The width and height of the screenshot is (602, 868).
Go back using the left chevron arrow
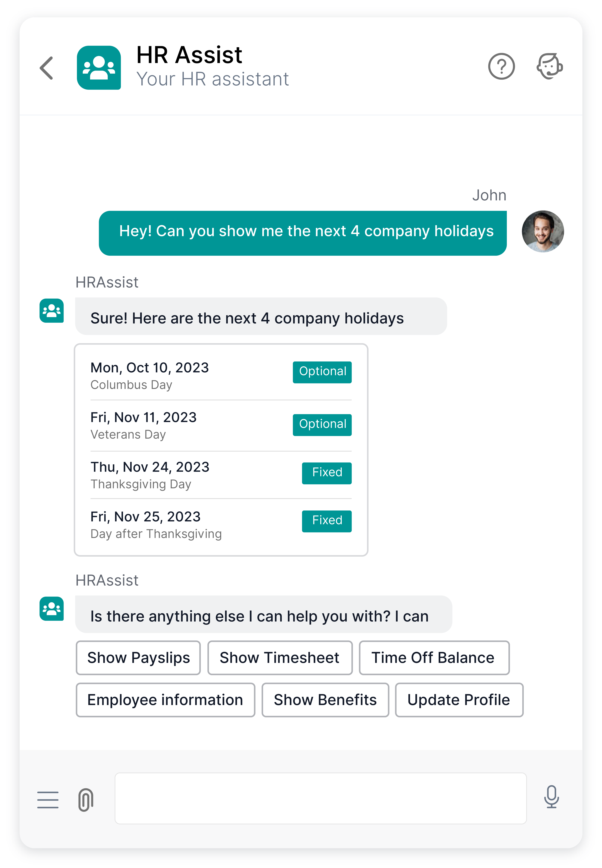click(x=46, y=68)
